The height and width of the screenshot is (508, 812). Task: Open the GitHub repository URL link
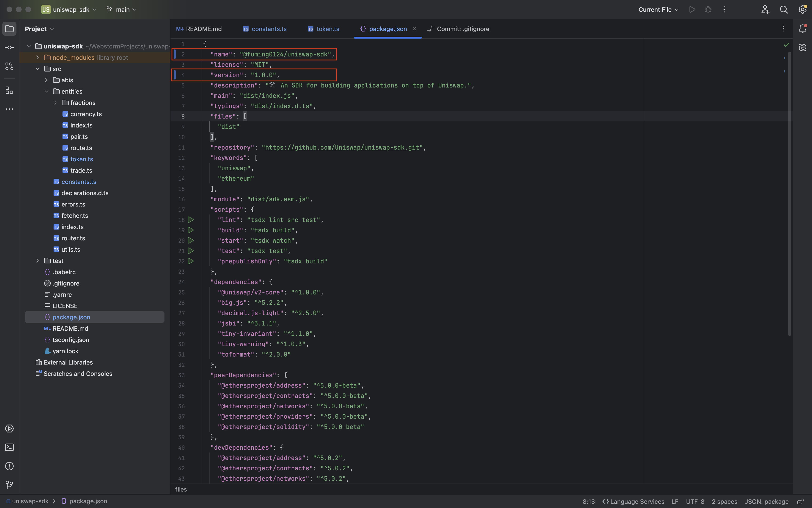click(342, 147)
